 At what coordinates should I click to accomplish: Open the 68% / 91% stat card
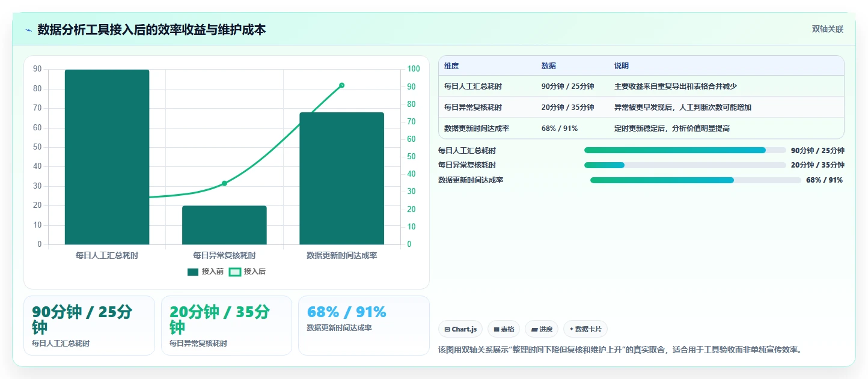coord(364,326)
